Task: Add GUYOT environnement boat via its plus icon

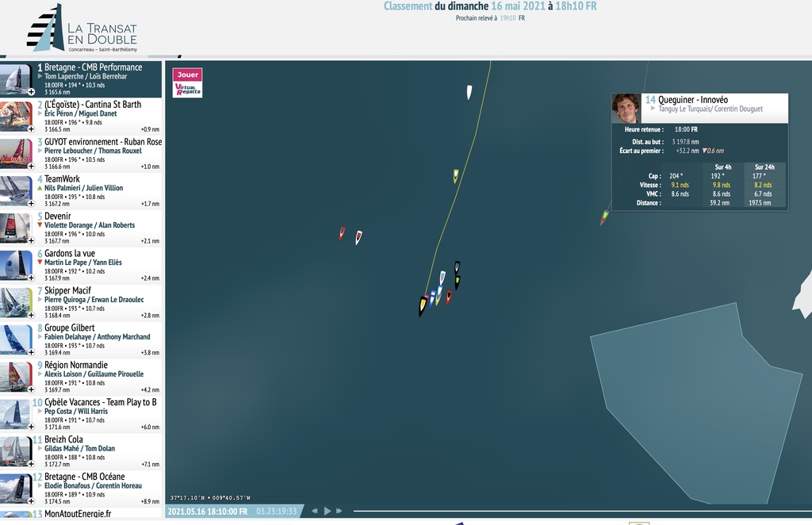Action: [x=31, y=167]
